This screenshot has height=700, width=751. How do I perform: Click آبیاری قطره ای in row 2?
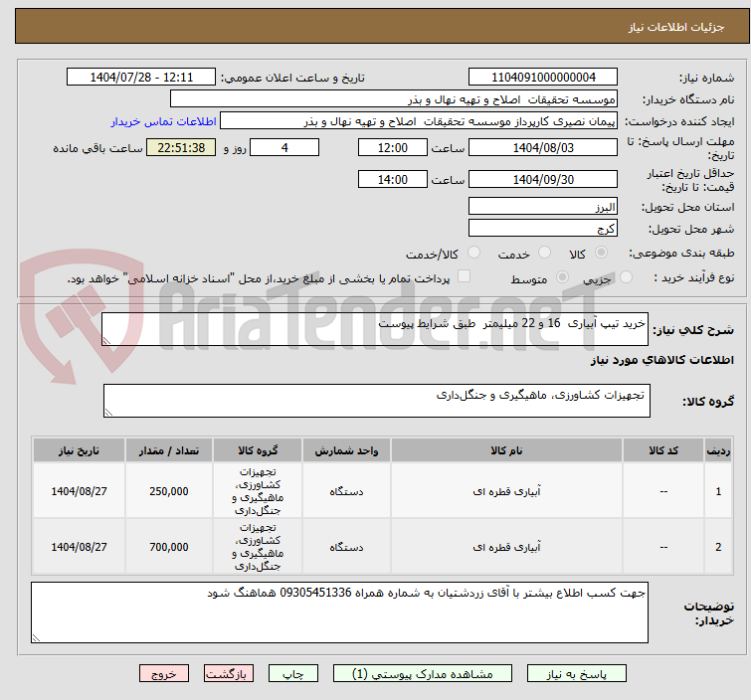click(506, 547)
